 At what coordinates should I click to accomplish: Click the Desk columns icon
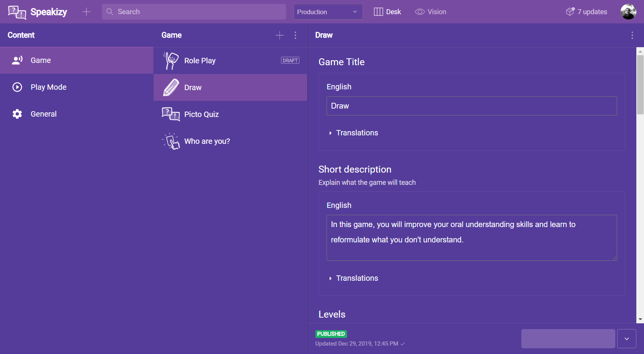(378, 12)
